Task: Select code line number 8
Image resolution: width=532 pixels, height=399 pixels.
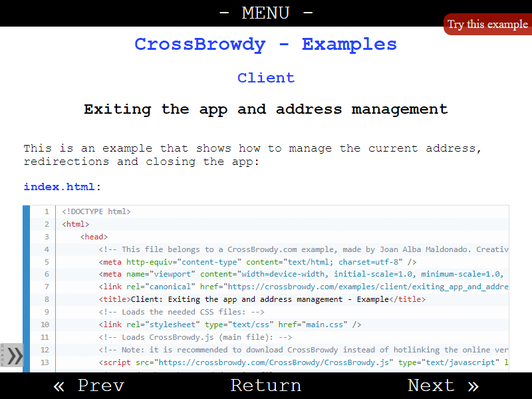Action: [x=47, y=299]
